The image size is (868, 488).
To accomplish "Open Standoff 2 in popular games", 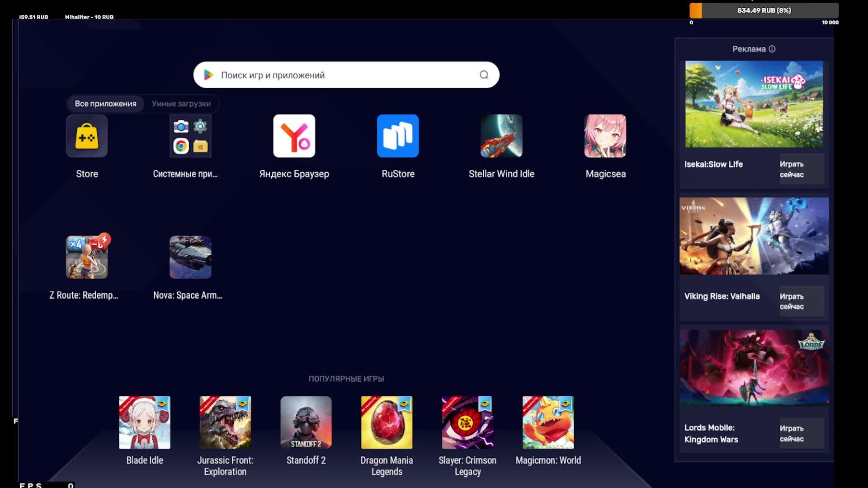I will coord(306,422).
